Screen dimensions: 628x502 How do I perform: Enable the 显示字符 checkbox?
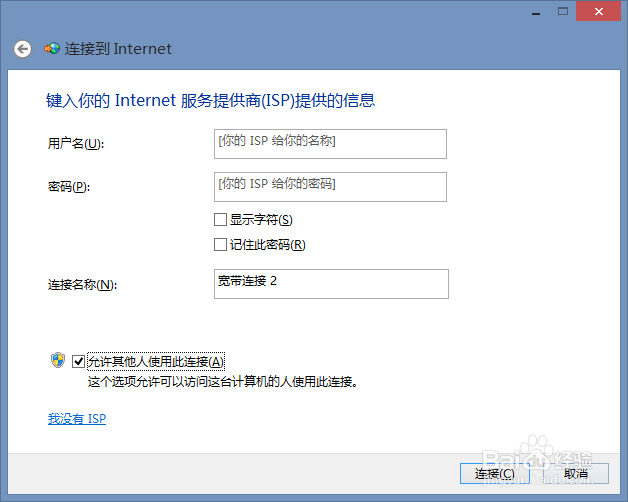coord(221,220)
